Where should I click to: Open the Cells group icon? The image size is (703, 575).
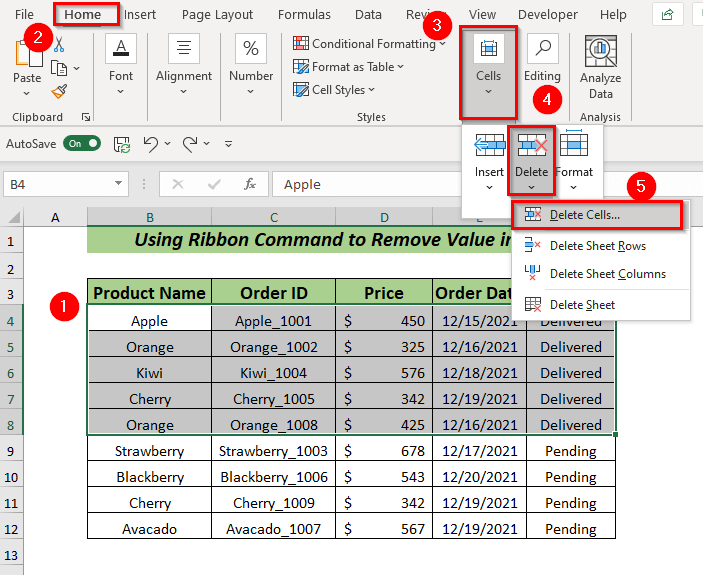click(489, 48)
